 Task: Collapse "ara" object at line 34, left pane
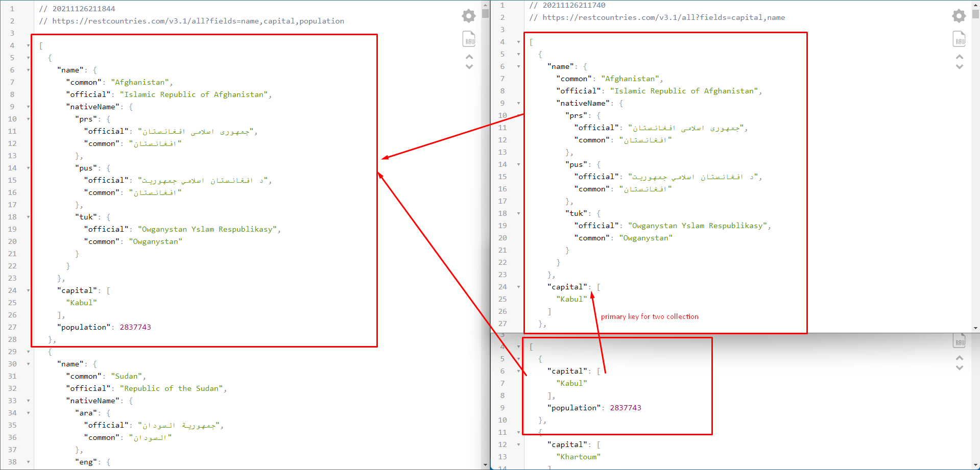pyautogui.click(x=28, y=413)
